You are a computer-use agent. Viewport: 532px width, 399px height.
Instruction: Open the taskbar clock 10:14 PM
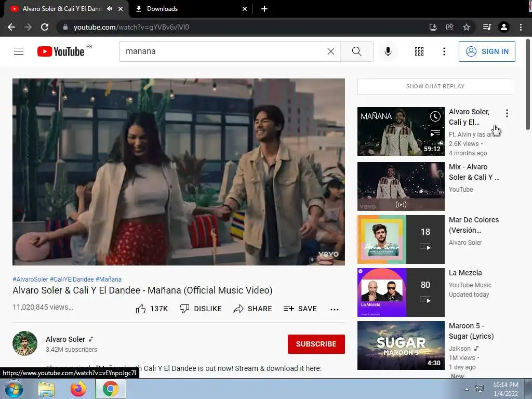coord(506,389)
